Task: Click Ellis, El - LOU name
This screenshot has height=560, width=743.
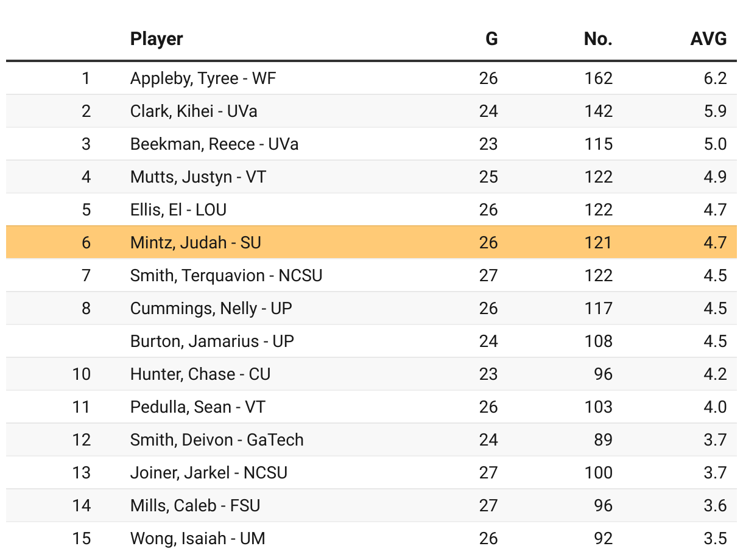Action: (x=178, y=210)
